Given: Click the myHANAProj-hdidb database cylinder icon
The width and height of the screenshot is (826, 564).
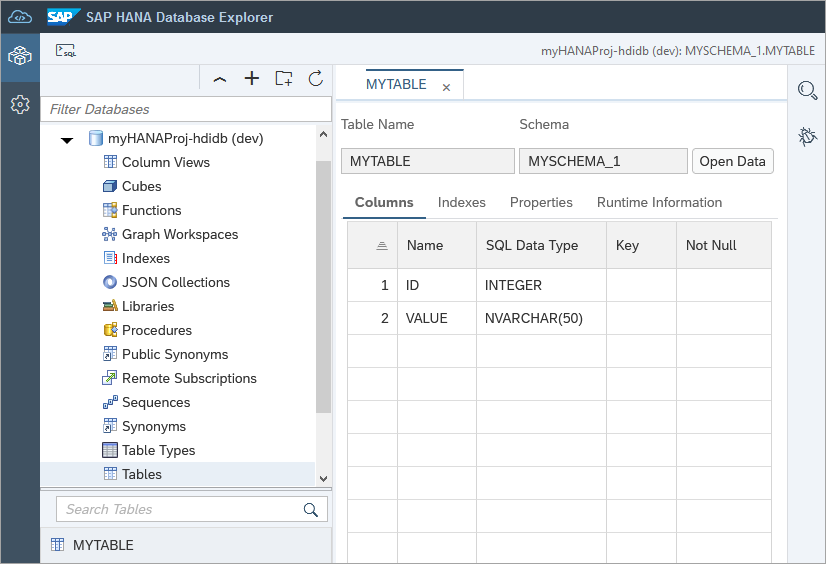Looking at the screenshot, I should click(95, 138).
